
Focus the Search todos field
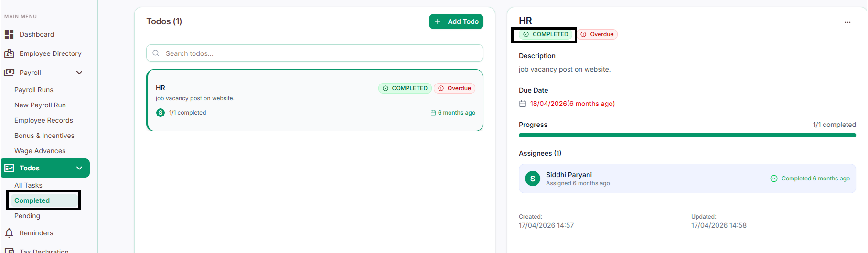[x=315, y=53]
